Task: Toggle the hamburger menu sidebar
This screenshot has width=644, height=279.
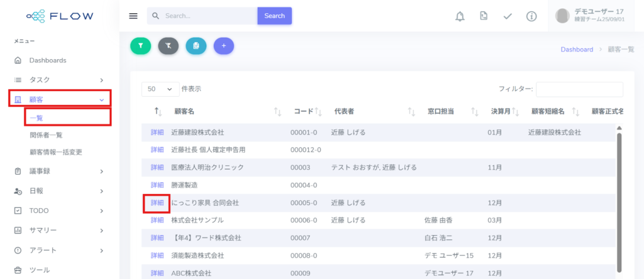Action: [133, 16]
